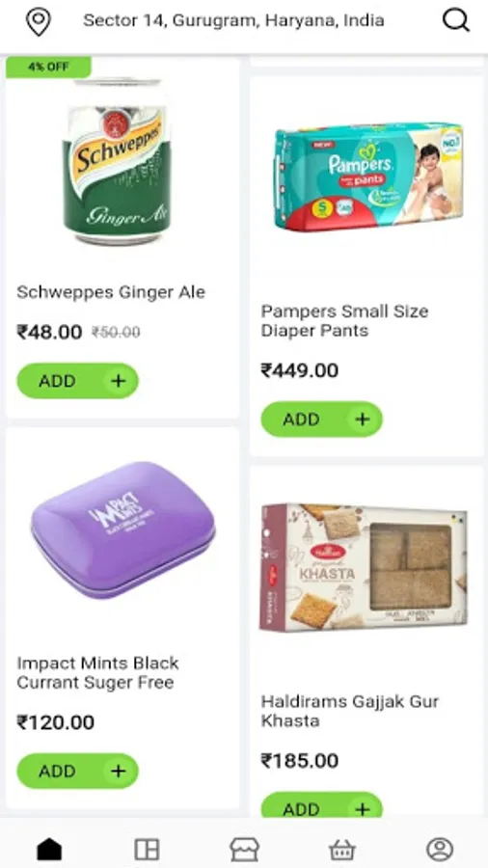
Task: View the Pampers pants pack image
Action: click(x=368, y=176)
